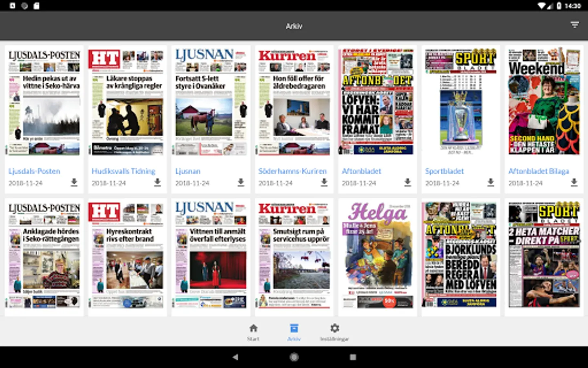
Task: Tap the Android recent apps button
Action: [x=353, y=357]
